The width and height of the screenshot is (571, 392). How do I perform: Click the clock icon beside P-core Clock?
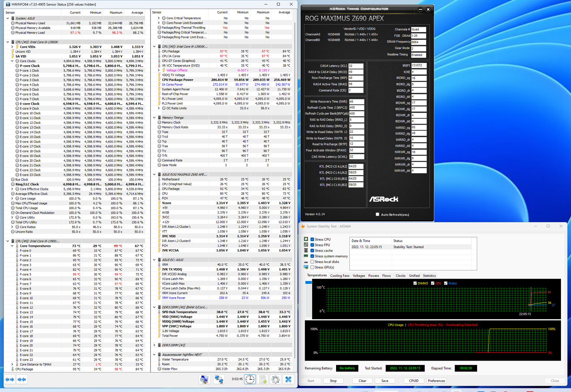pyautogui.click(x=17, y=66)
